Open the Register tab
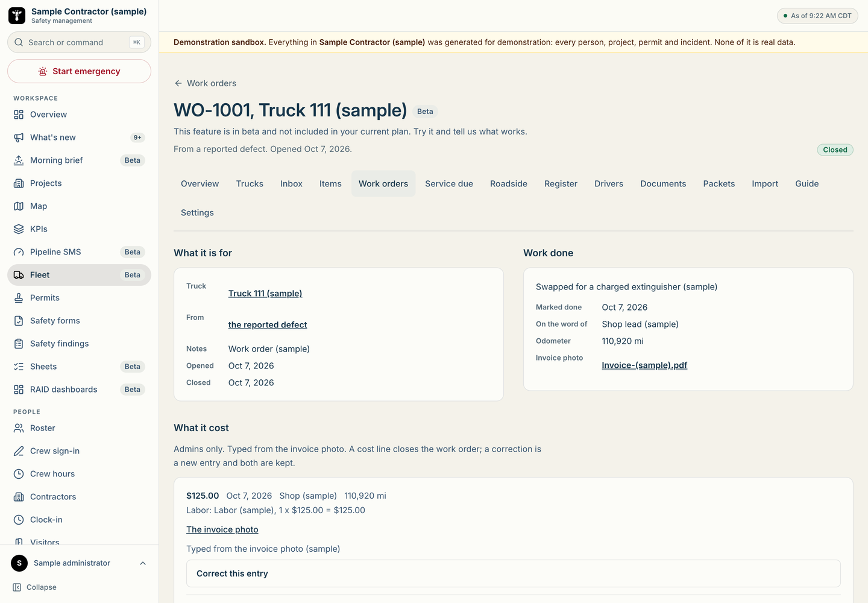This screenshot has width=868, height=603. [x=561, y=184]
